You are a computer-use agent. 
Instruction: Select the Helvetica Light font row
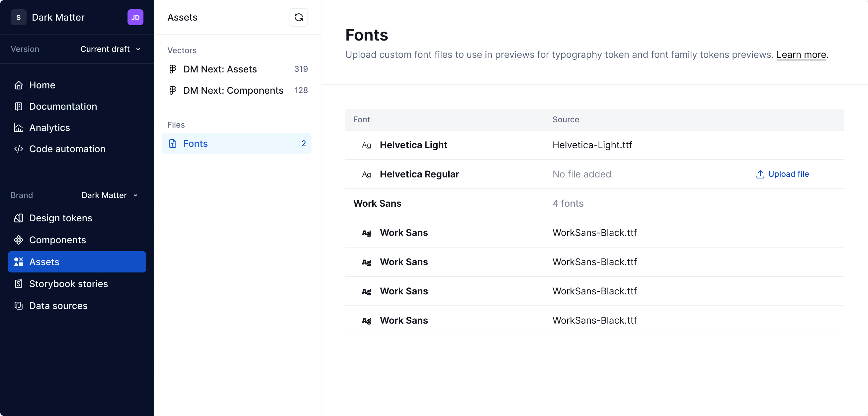click(413, 145)
